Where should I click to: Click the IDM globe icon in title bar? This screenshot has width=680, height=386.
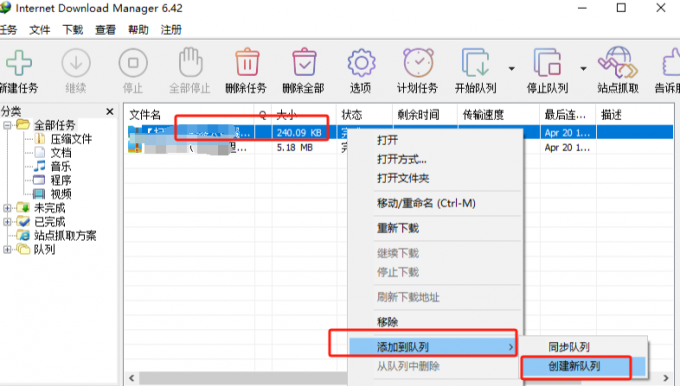pos(6,8)
